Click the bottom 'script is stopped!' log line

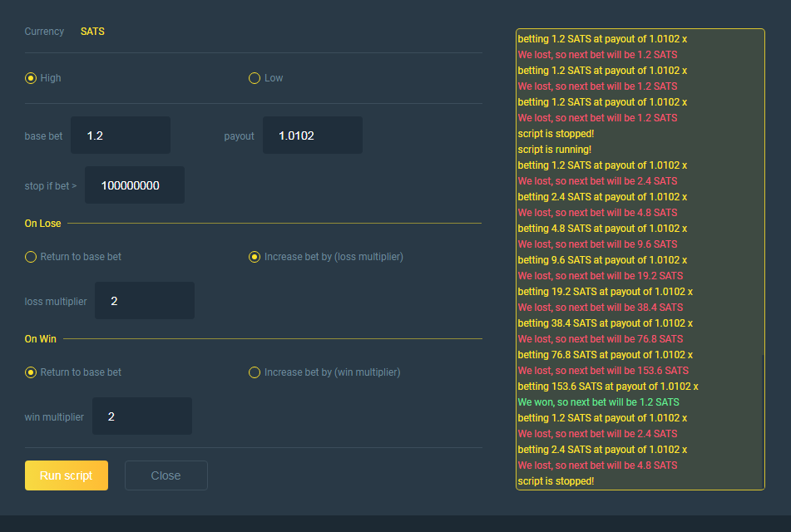click(x=556, y=481)
